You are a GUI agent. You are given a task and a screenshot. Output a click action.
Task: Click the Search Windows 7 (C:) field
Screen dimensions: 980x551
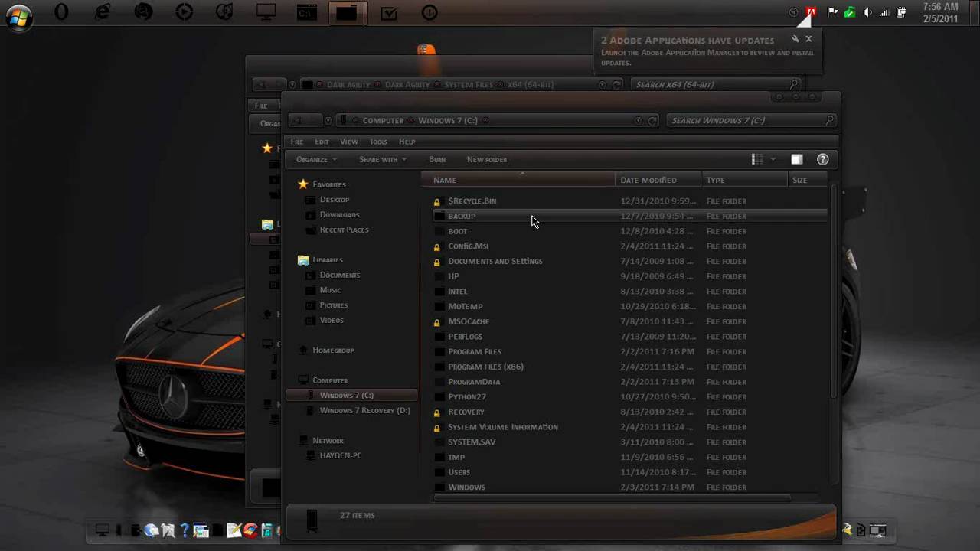[750, 120]
